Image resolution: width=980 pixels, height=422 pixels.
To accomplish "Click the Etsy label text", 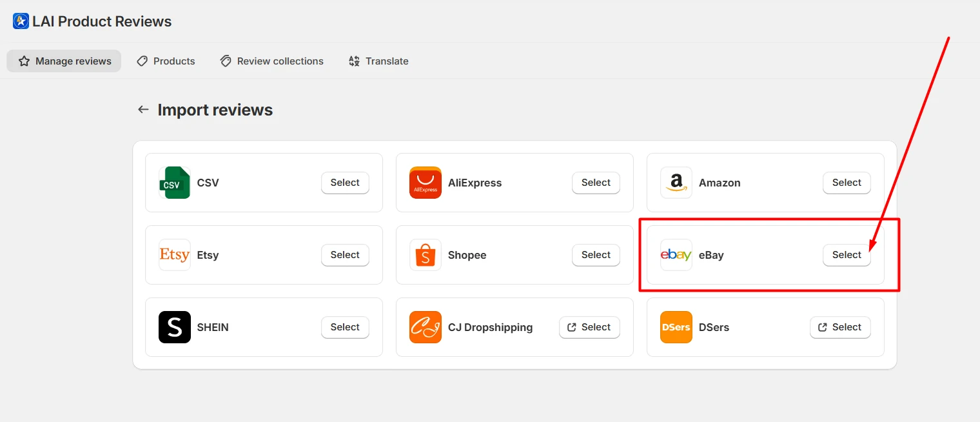I will 208,255.
